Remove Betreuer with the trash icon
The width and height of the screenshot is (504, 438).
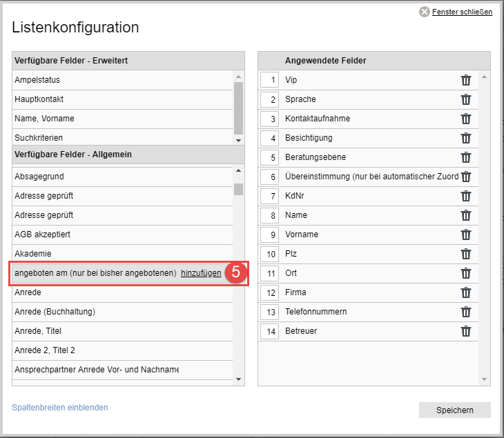(x=466, y=331)
